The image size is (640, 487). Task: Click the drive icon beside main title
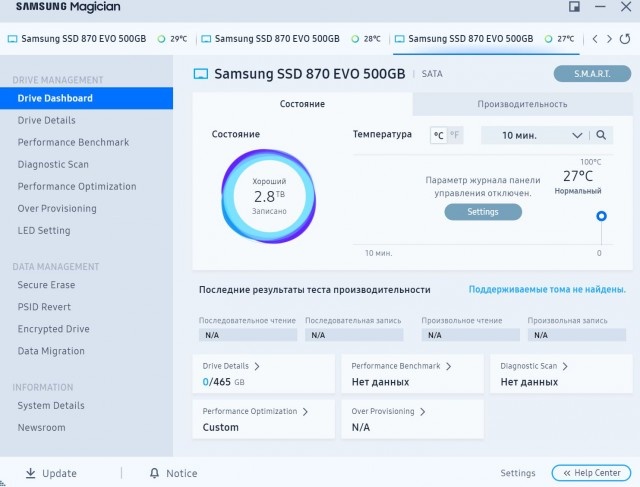tap(200, 74)
